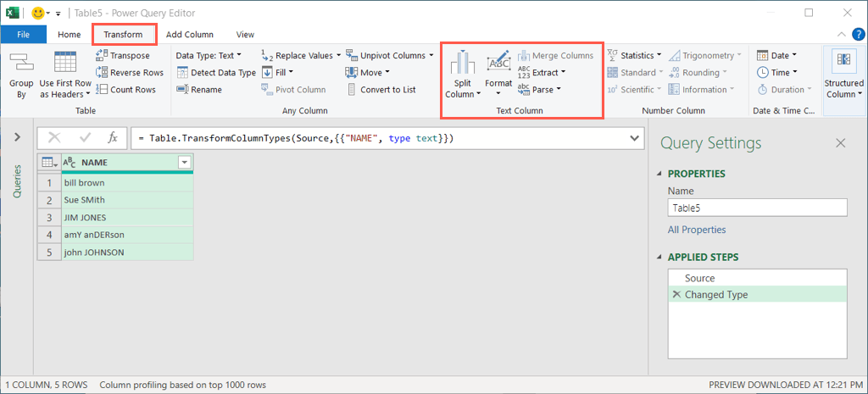Select the cell 'bill brown'
Image resolution: width=868 pixels, height=394 pixels.
[x=127, y=183]
